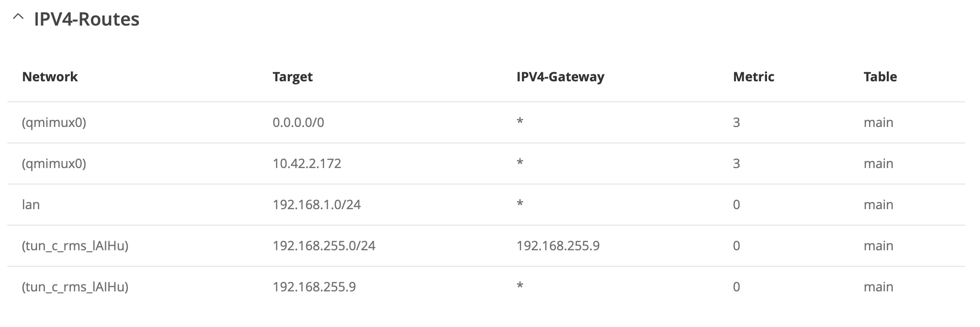Select the 192.168.255.0/24 target cell

[x=324, y=246]
